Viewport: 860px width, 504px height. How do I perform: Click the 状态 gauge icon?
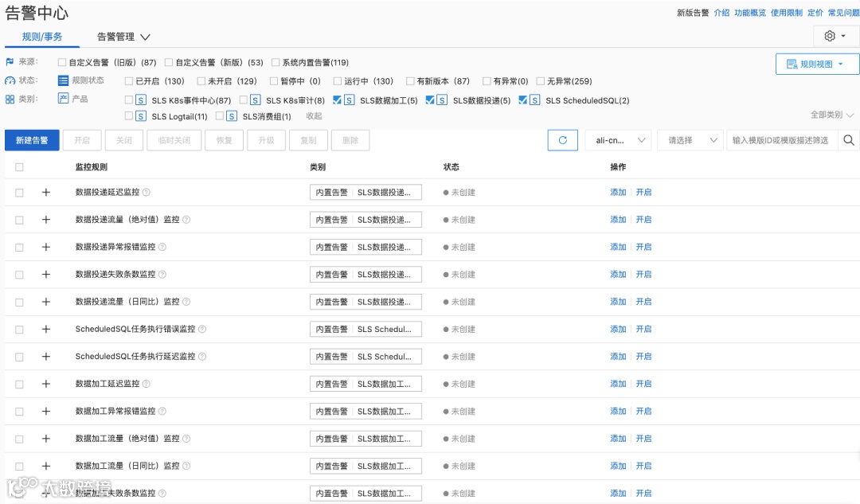(x=10, y=80)
